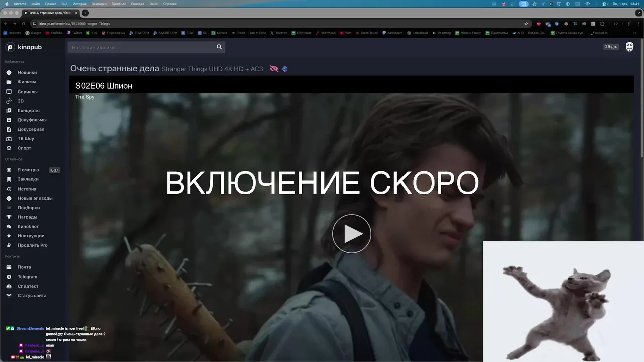
Task: Open Подборки in the sidebar
Action: pyautogui.click(x=29, y=208)
